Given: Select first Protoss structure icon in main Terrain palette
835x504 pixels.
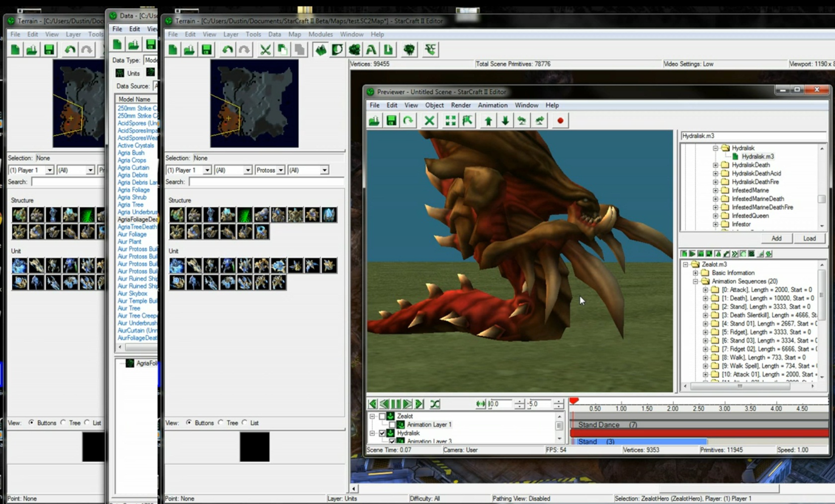Looking at the screenshot, I should click(176, 215).
